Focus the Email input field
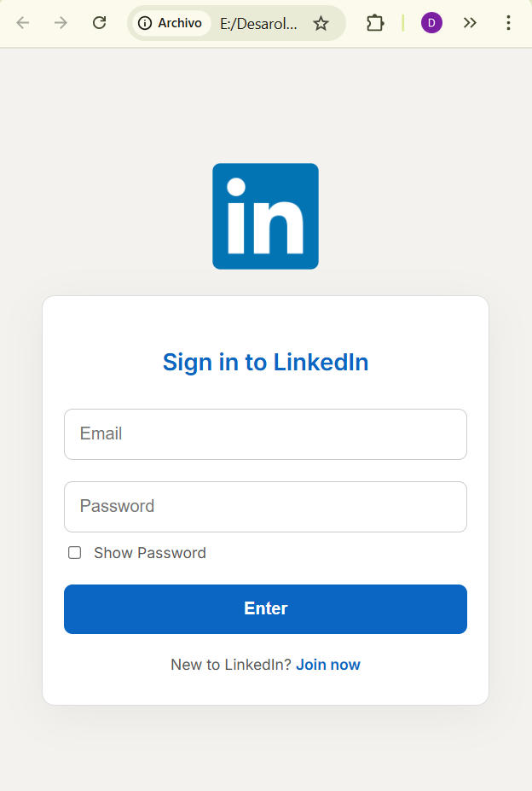Screen dimensions: 532x791 (x=265, y=434)
